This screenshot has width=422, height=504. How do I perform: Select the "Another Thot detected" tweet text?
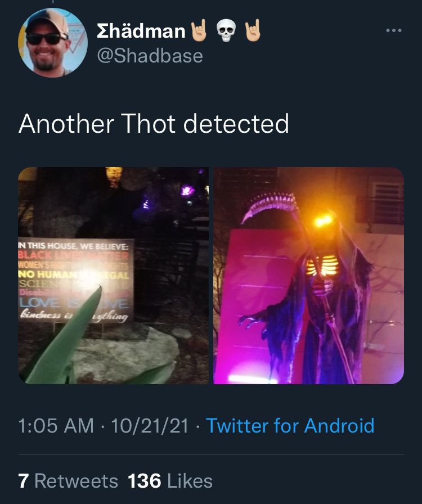coord(154,123)
